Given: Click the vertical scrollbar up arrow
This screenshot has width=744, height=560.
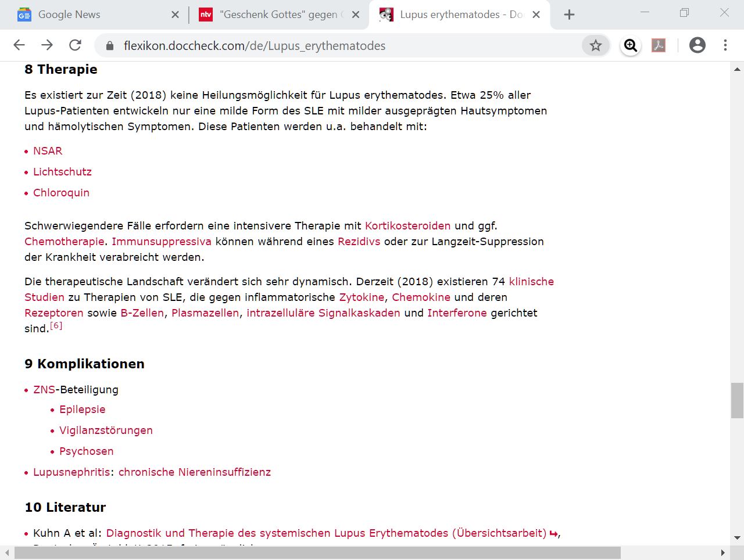Looking at the screenshot, I should tap(737, 69).
